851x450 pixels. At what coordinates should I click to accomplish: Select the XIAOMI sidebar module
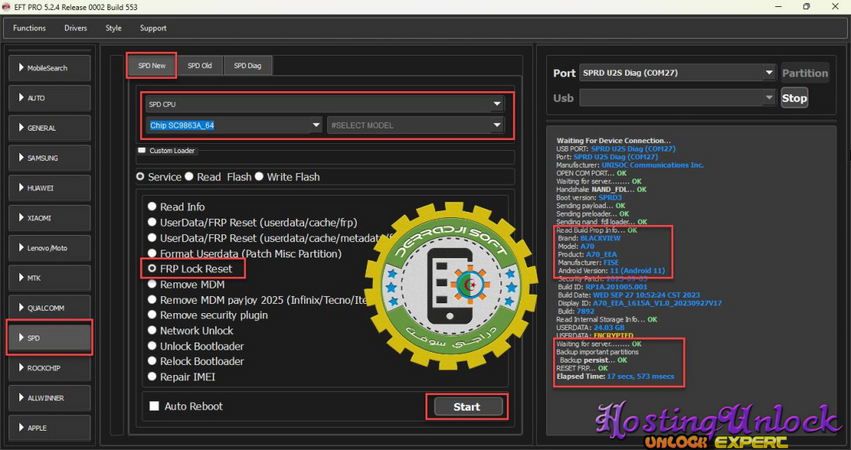(49, 218)
